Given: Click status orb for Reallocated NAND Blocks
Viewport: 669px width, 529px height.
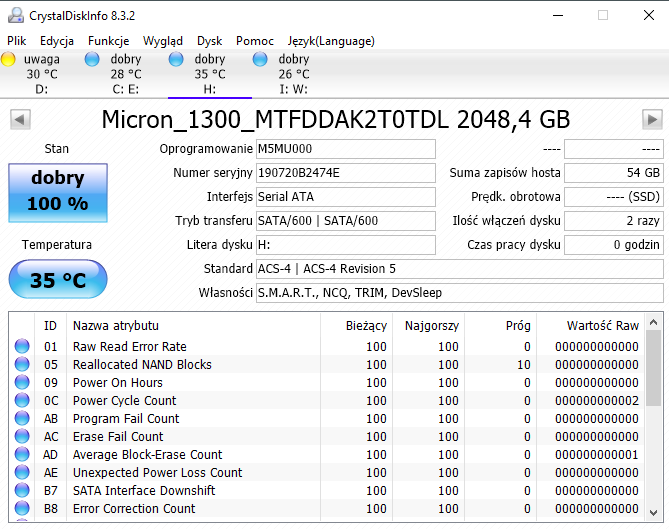Looking at the screenshot, I should click(22, 365).
